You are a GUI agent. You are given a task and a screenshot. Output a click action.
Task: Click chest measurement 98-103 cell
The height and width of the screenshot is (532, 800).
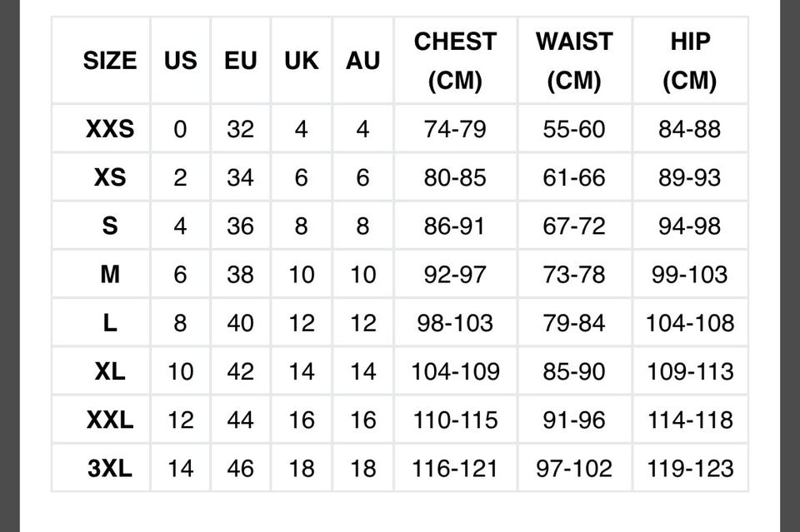click(x=455, y=322)
